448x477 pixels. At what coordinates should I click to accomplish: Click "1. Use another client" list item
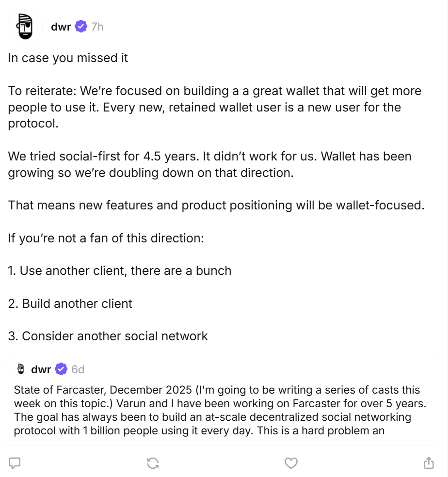pyautogui.click(x=119, y=270)
